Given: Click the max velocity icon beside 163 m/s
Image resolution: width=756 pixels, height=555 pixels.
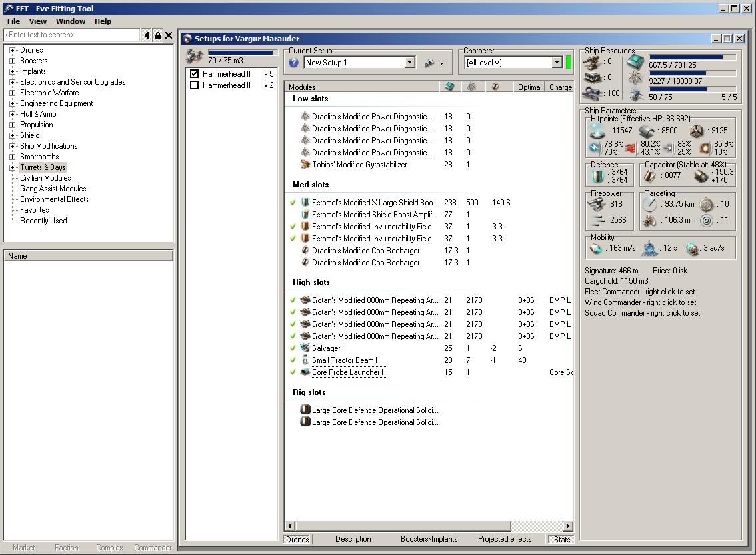Looking at the screenshot, I should (596, 248).
